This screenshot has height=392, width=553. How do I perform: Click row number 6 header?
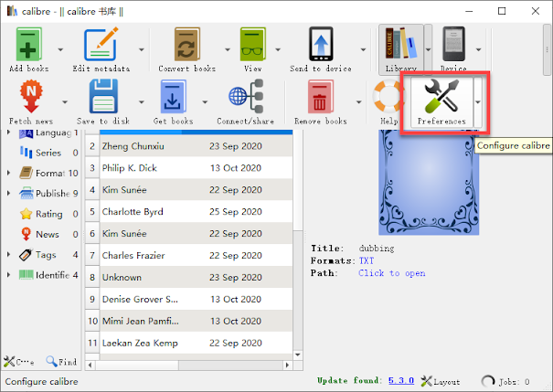[92, 233]
